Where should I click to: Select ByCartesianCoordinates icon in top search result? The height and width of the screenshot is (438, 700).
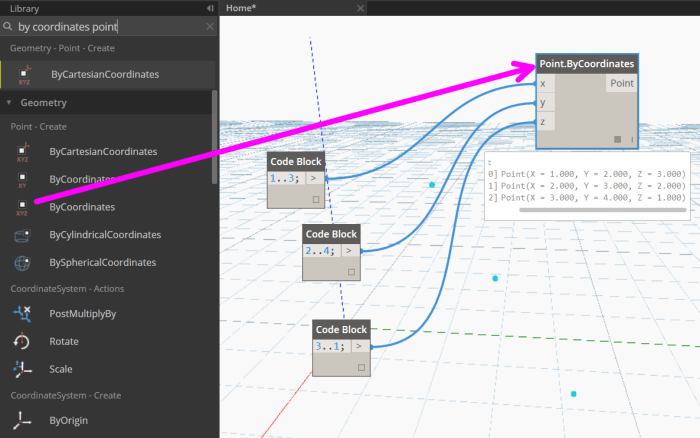click(x=22, y=74)
